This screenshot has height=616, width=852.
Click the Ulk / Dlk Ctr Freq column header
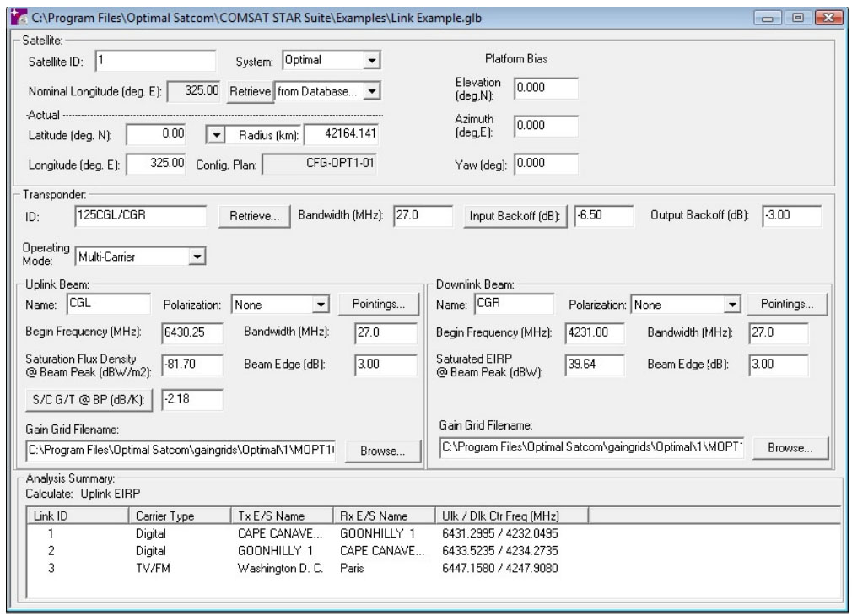click(511, 516)
